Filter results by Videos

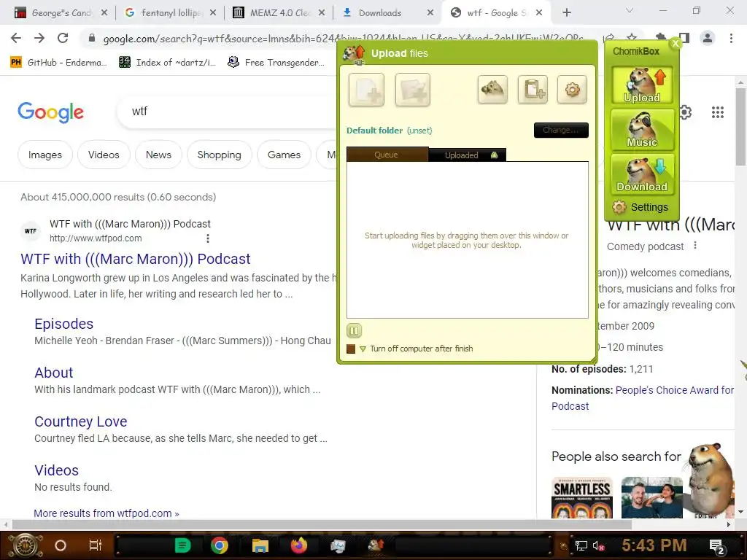(104, 155)
